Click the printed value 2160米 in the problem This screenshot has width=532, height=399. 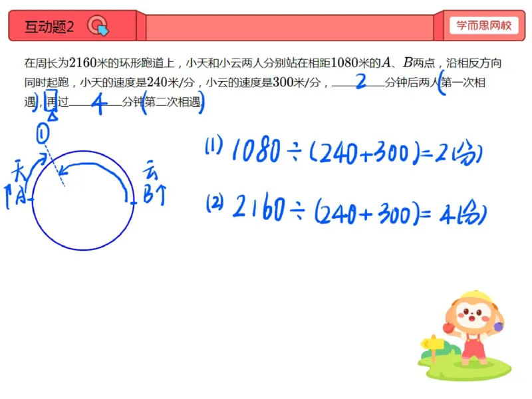click(88, 63)
